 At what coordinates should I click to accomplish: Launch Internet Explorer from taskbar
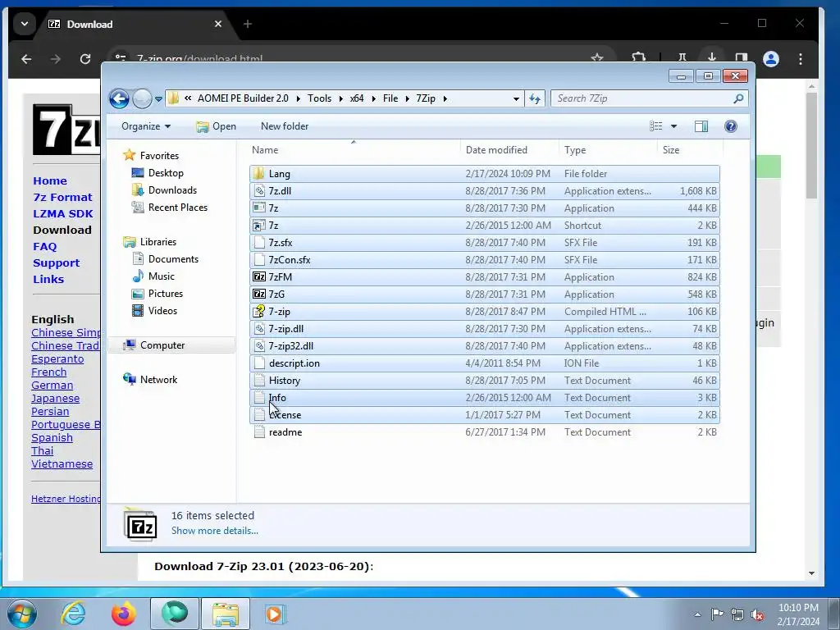point(73,614)
